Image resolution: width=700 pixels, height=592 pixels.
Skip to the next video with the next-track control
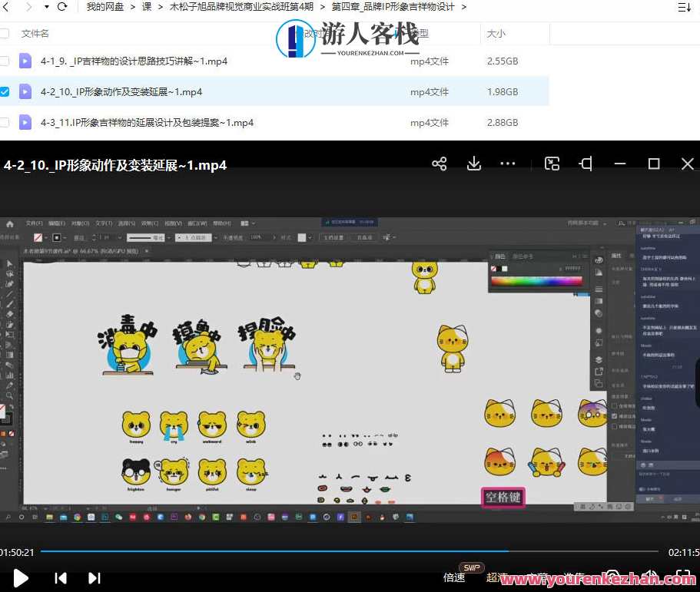click(93, 578)
